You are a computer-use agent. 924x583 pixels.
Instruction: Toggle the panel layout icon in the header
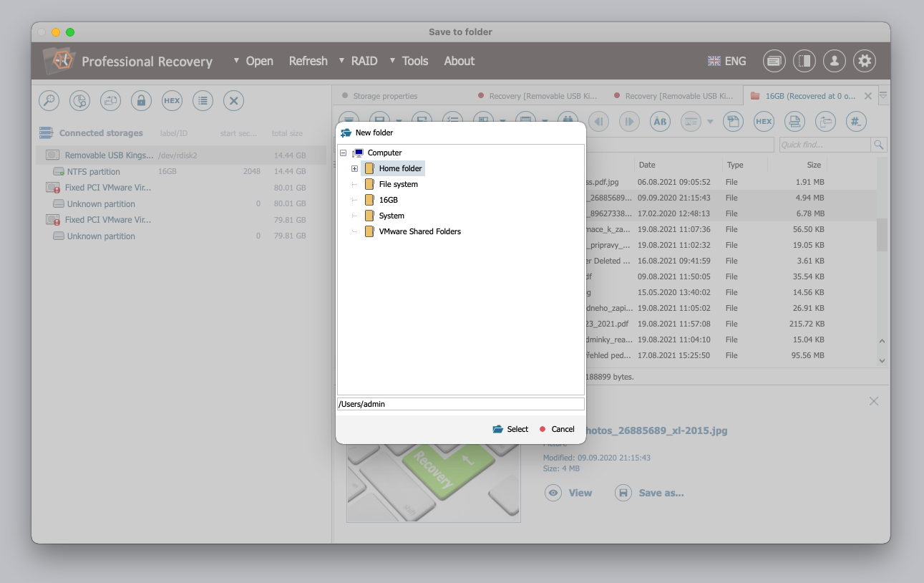[x=804, y=61]
